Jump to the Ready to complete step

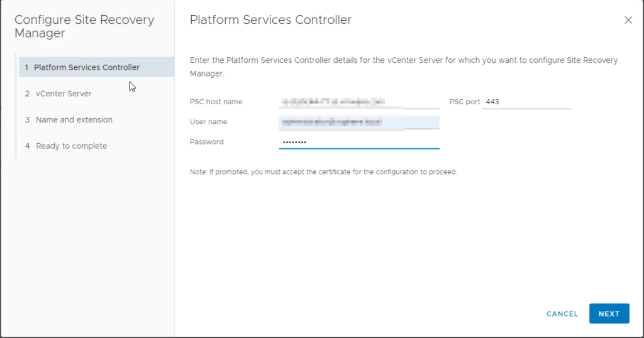click(x=71, y=146)
